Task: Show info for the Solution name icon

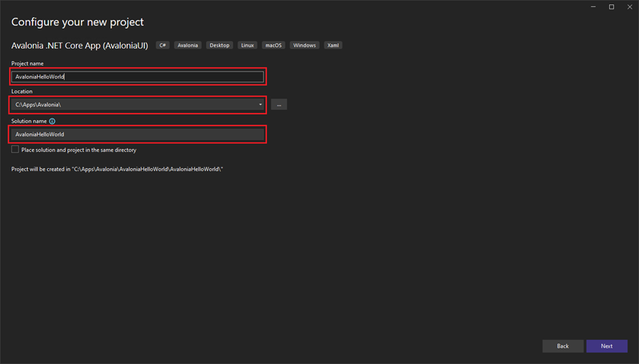Action: coord(52,121)
